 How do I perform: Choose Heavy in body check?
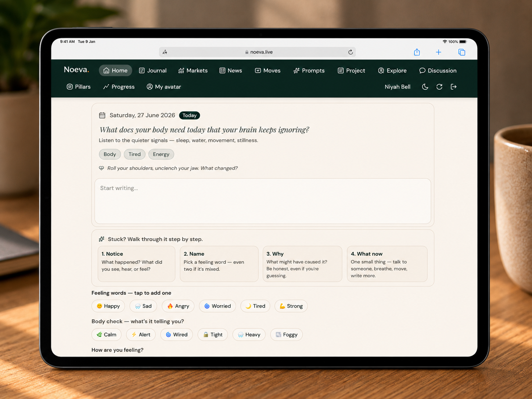(x=249, y=335)
